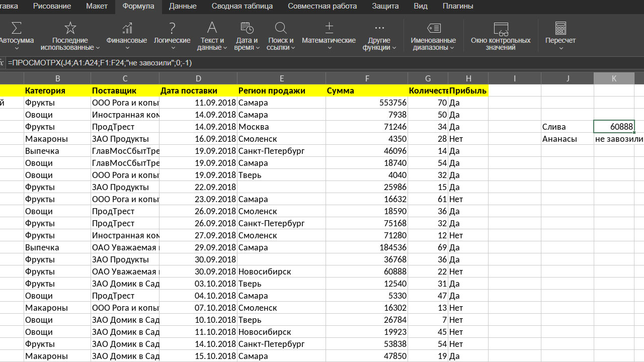
Task: Open the Данные tab
Action: pos(183,7)
